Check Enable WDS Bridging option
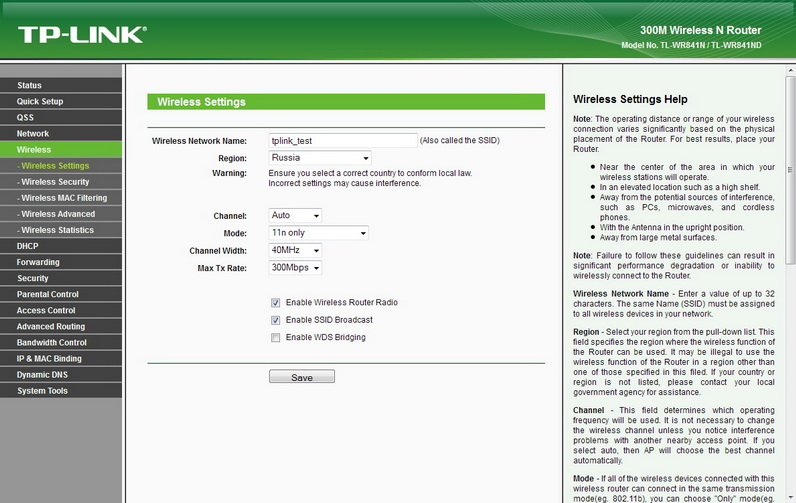This screenshot has width=796, height=503. [x=275, y=338]
